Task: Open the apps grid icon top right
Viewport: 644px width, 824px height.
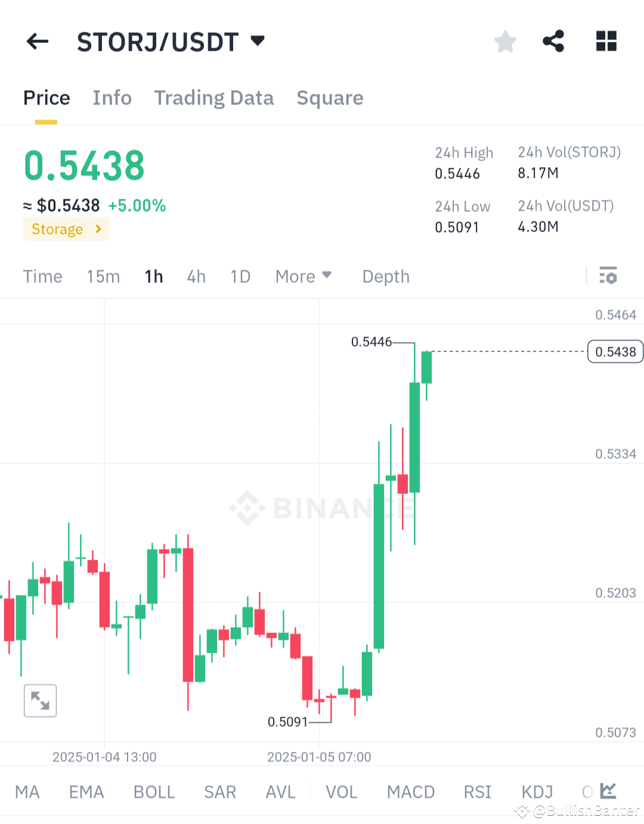Action: (x=606, y=41)
